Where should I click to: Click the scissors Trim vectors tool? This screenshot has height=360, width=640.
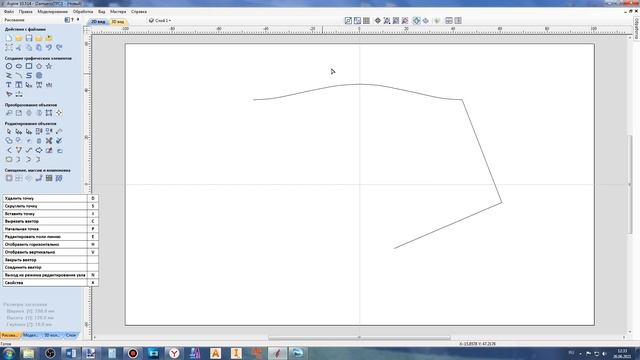pos(49,141)
